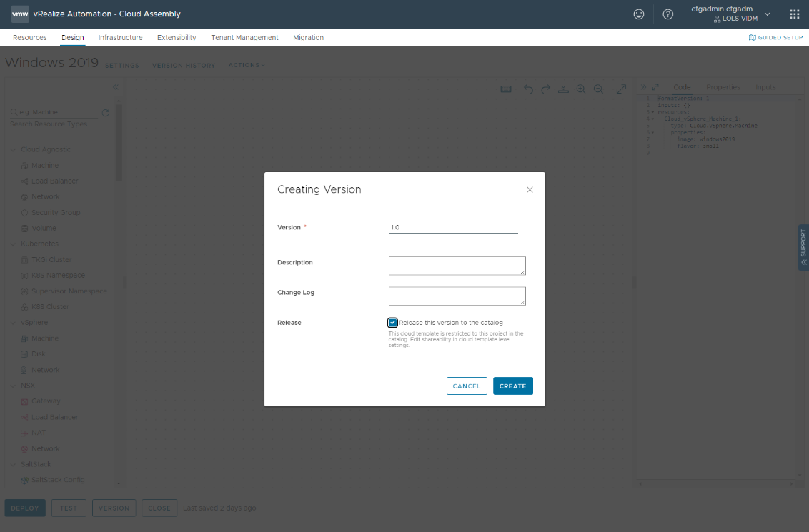Open the smiley feedback icon
This screenshot has width=809, height=532.
639,14
